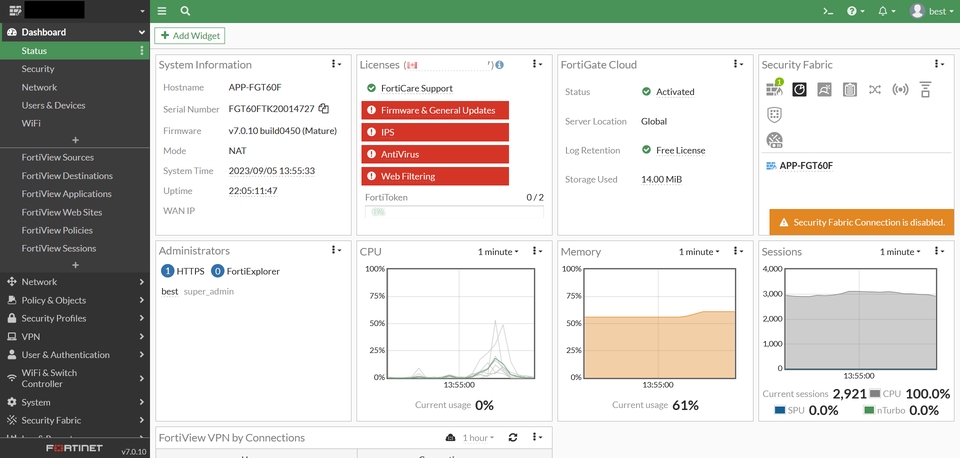Open the help question-mark menu
The height and width of the screenshot is (458, 960).
point(855,11)
